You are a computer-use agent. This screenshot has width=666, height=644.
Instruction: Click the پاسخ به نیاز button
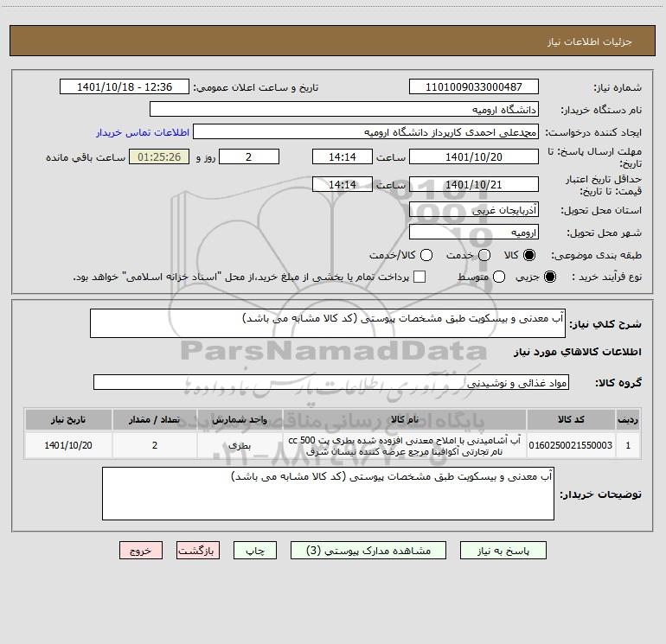[x=503, y=551]
